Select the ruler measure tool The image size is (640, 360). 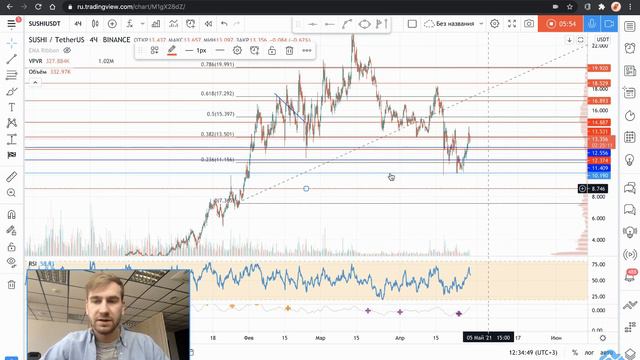[x=11, y=176]
